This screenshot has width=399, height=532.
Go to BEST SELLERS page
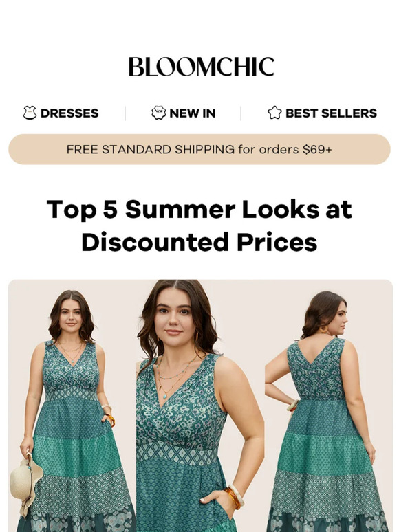322,113
